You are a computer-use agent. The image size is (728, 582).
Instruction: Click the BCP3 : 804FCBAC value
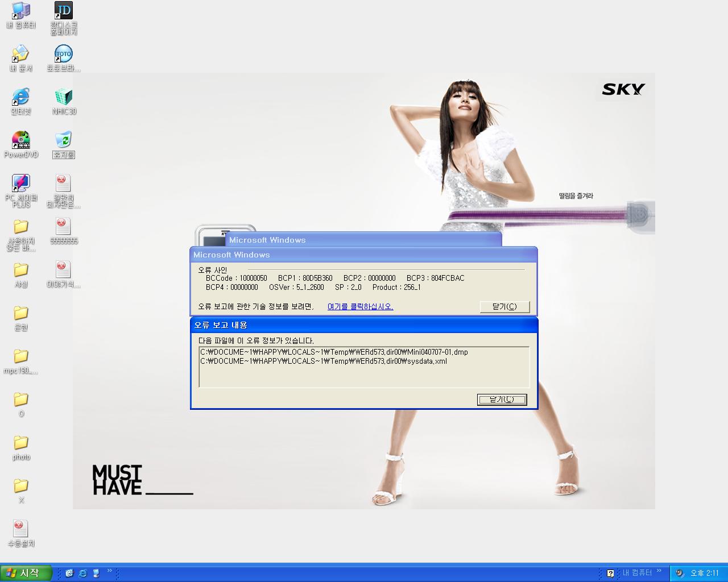click(435, 278)
